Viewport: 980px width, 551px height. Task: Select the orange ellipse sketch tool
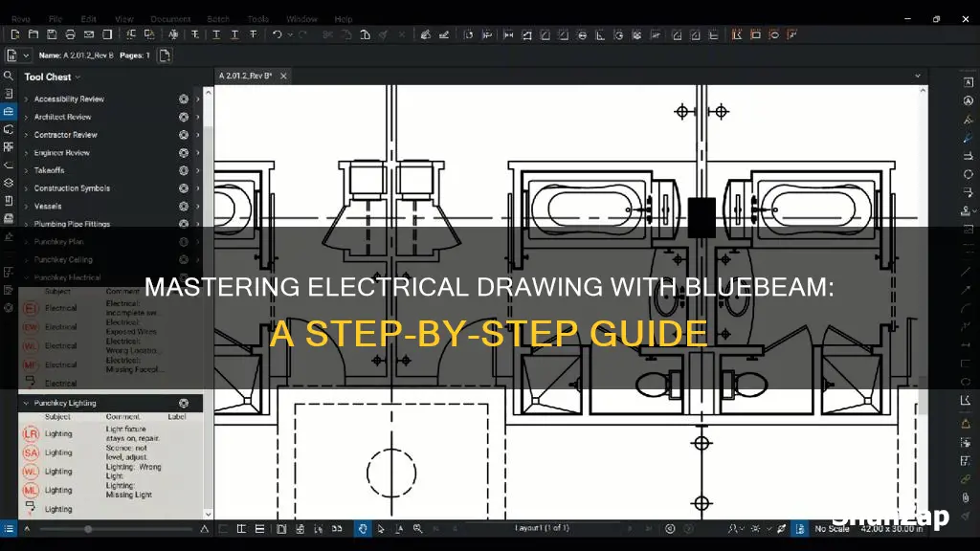(773, 35)
